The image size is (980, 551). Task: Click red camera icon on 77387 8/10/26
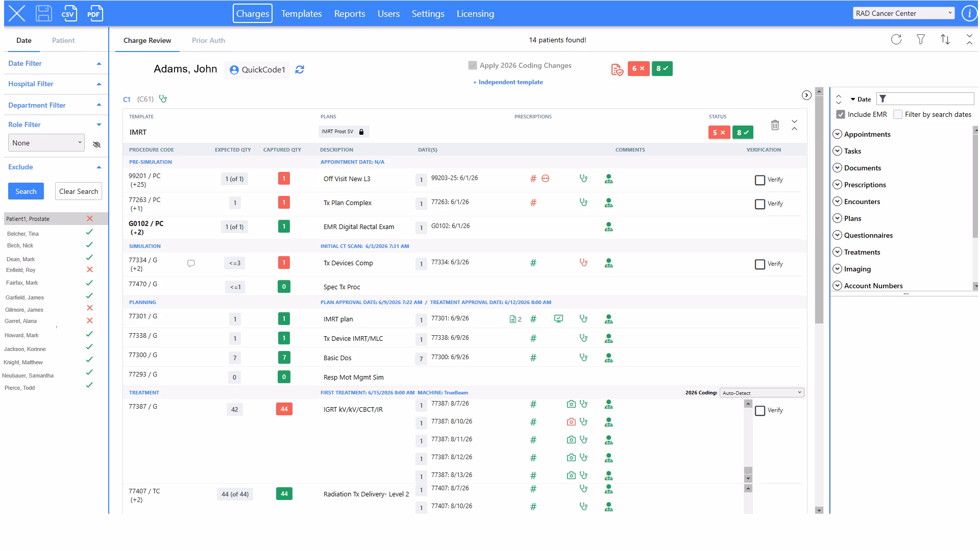[x=571, y=422]
